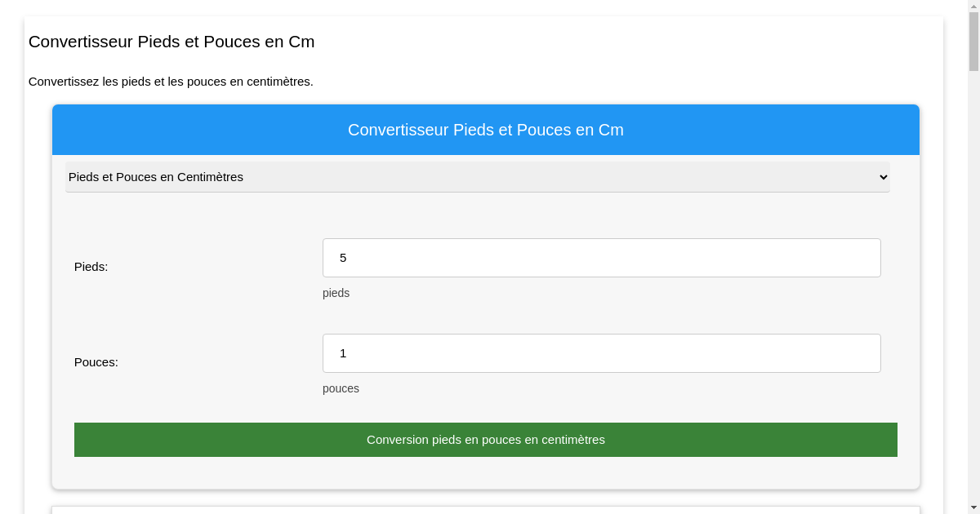The image size is (980, 514).
Task: Click the black page heading at top
Action: [171, 42]
